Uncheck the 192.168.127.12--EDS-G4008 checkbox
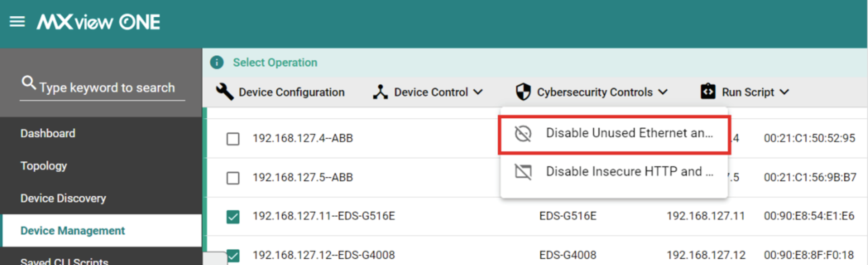 click(x=233, y=256)
